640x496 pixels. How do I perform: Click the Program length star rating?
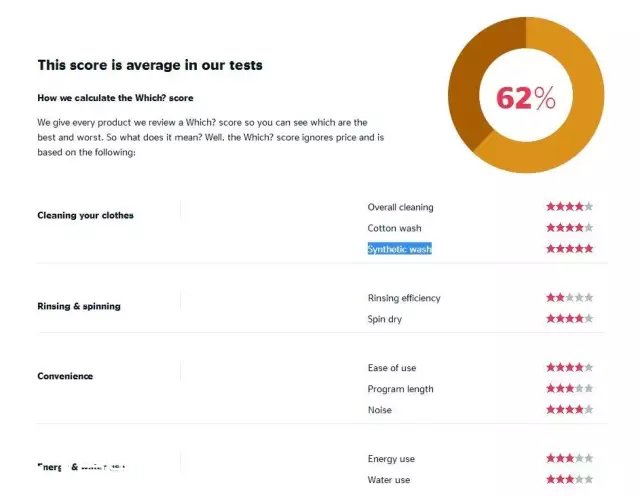coord(569,388)
